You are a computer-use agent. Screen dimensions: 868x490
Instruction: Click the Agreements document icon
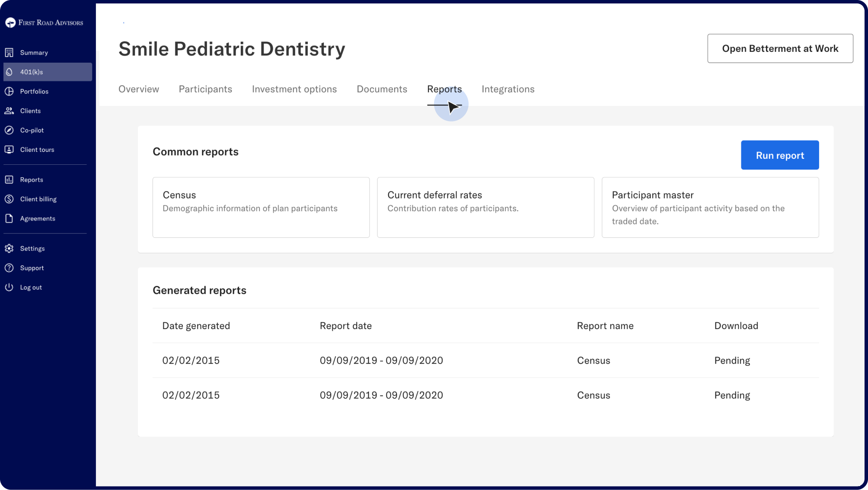coord(9,218)
